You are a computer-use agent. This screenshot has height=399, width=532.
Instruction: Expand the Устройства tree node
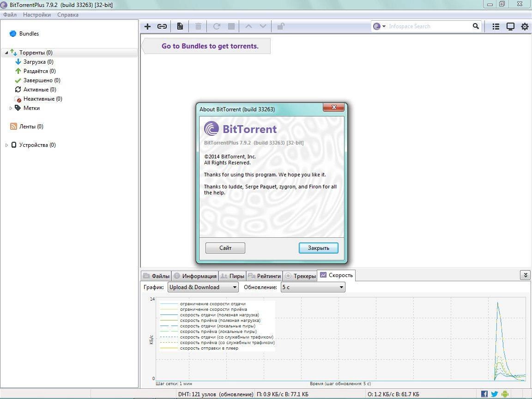pyautogui.click(x=6, y=145)
